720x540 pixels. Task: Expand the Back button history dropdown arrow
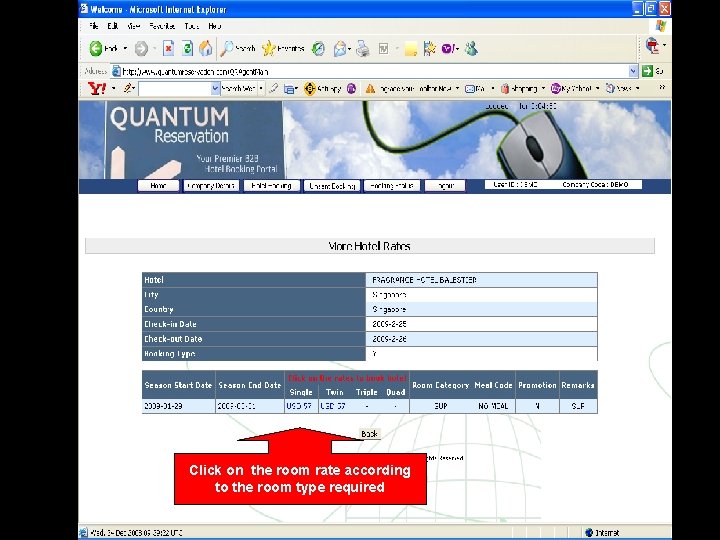coord(125,48)
